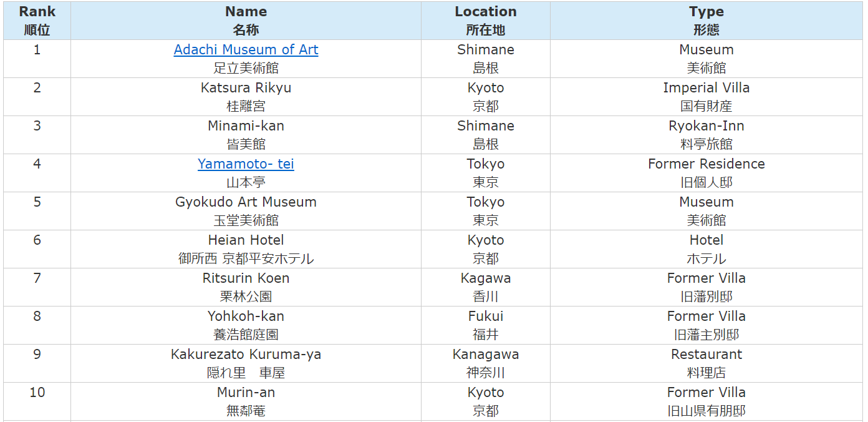Click the Gyokudo Art Museum entry

[246, 211]
